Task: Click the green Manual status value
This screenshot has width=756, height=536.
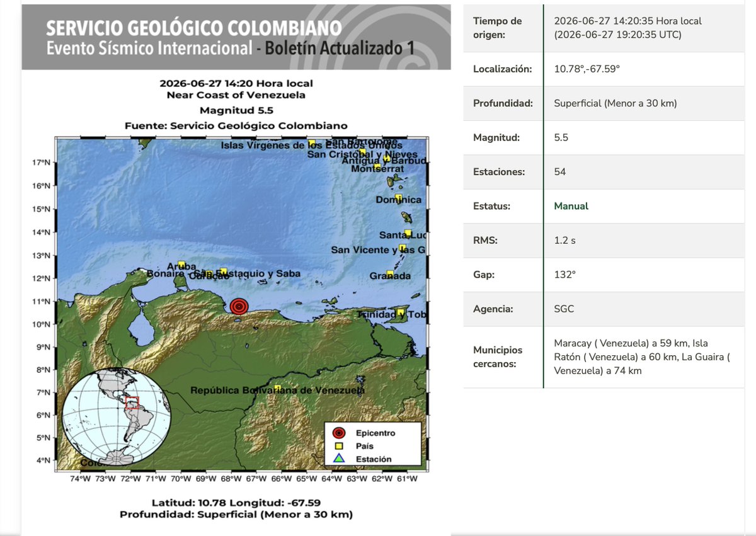Action: point(571,206)
